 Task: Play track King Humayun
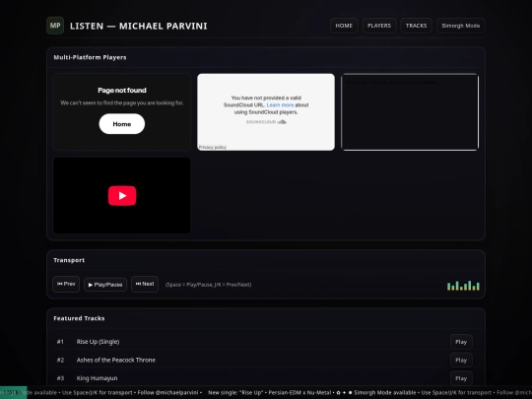(x=461, y=378)
